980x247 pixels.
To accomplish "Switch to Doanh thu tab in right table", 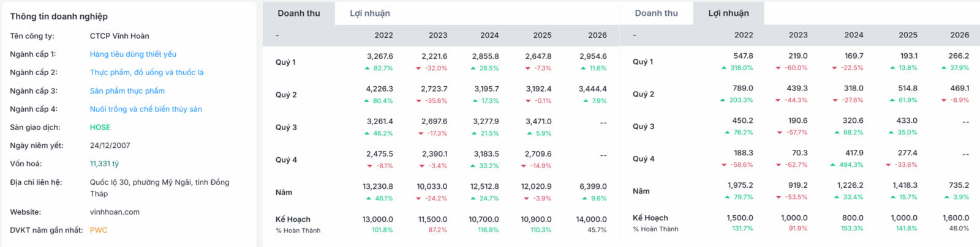I will coord(657,13).
